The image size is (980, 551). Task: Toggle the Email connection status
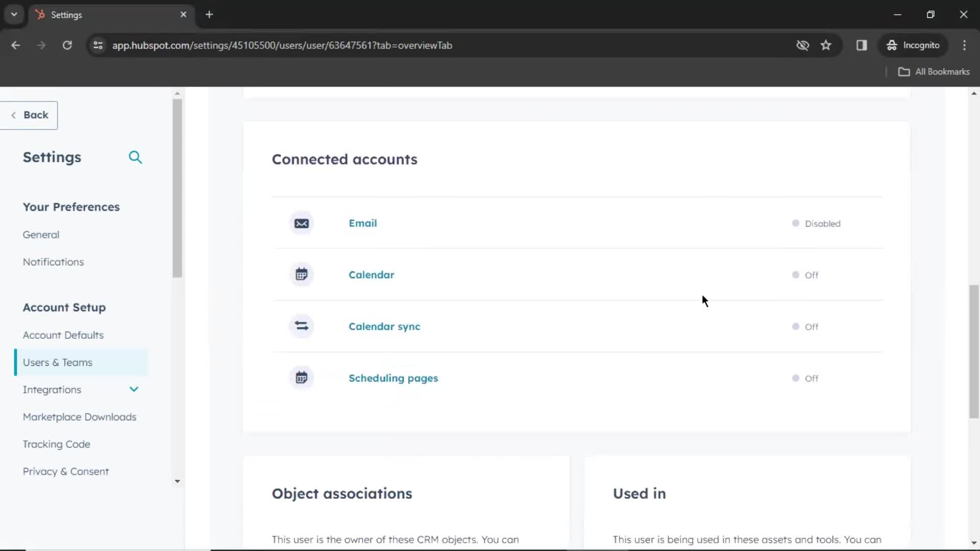click(x=796, y=223)
